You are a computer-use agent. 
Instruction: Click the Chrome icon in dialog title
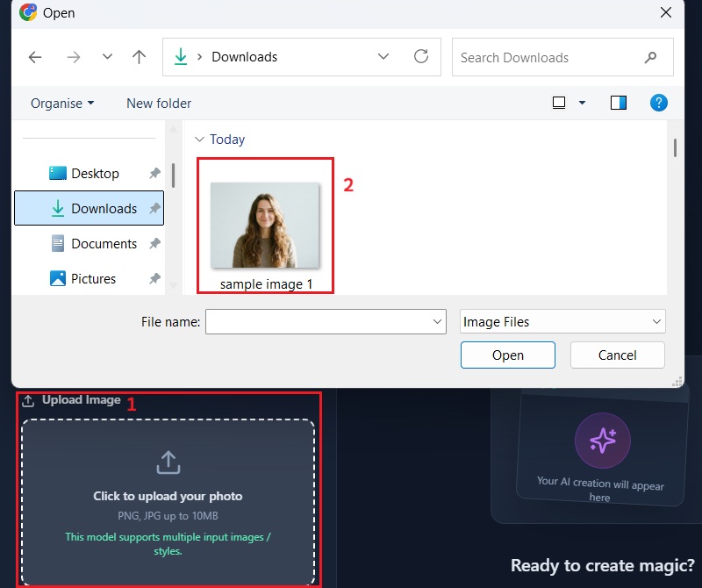tap(28, 12)
